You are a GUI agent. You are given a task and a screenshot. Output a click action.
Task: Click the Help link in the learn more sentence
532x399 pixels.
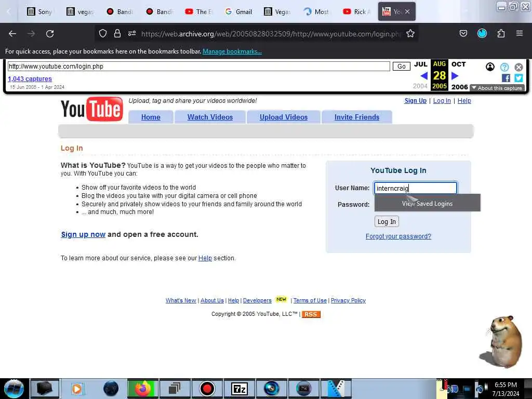tap(205, 258)
